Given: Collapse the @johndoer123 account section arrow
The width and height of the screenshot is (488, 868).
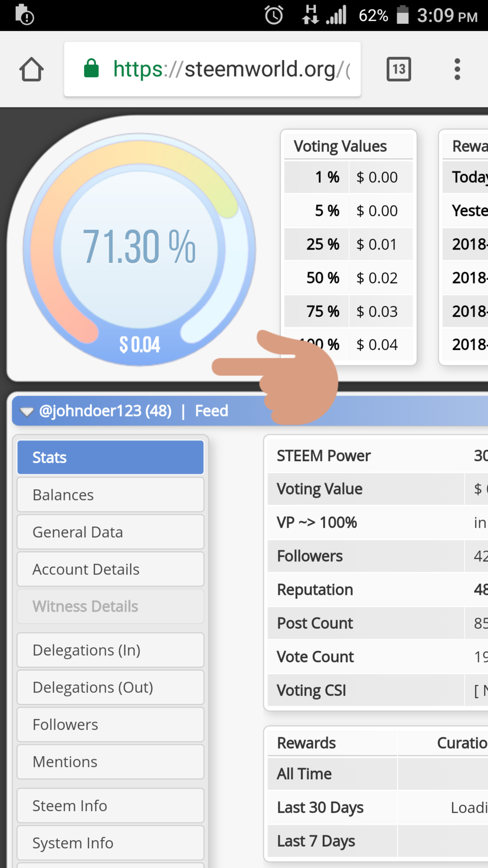Looking at the screenshot, I should tap(26, 411).
